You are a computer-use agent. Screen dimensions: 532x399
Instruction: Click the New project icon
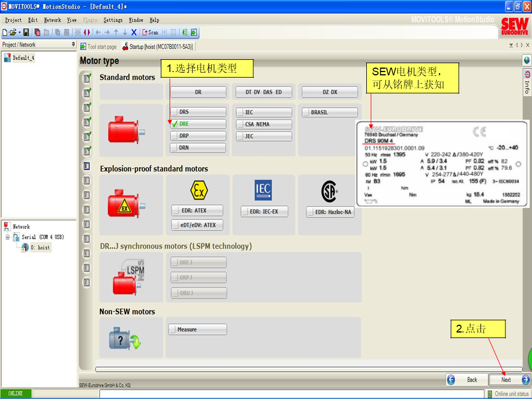click(5, 33)
